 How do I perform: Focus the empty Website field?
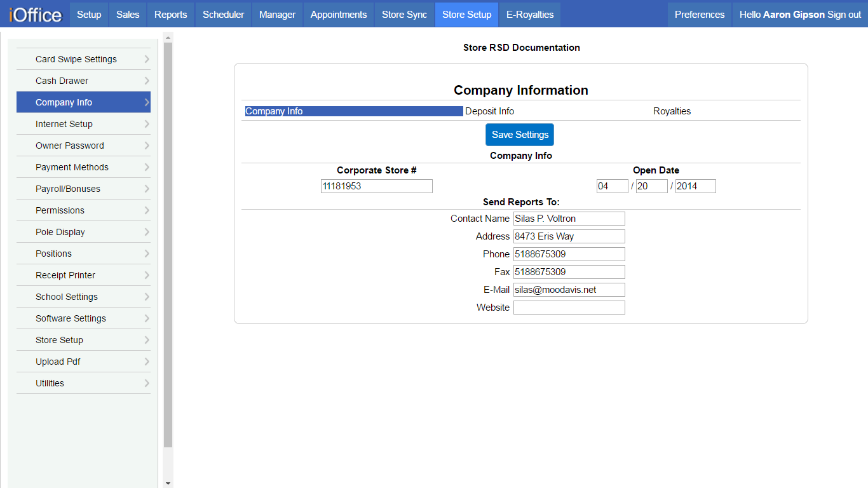[569, 308]
